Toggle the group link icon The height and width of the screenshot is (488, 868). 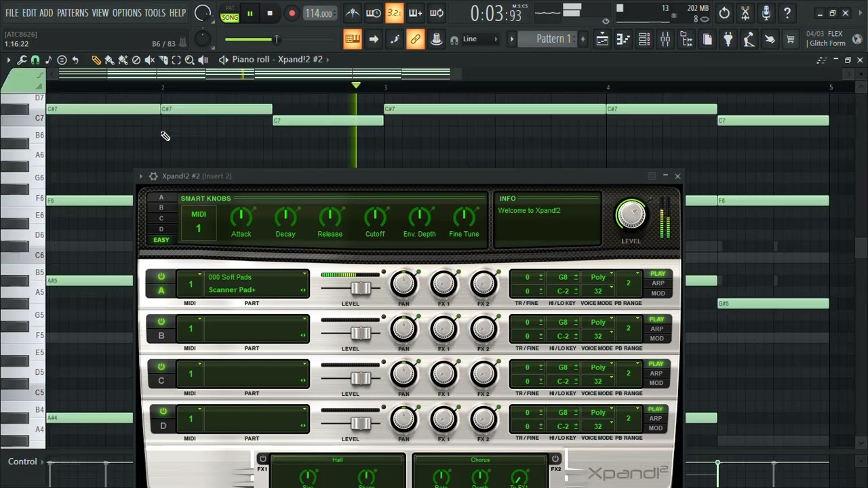[x=415, y=39]
